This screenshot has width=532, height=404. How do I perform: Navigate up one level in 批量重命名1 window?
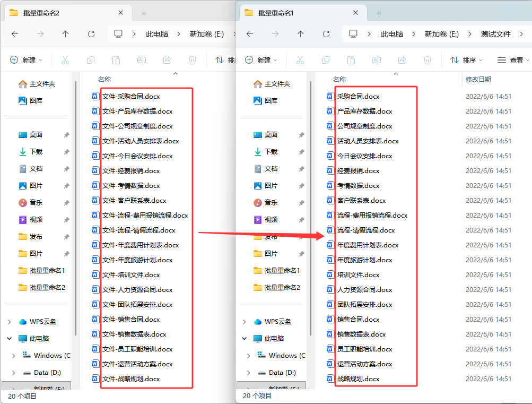point(300,34)
